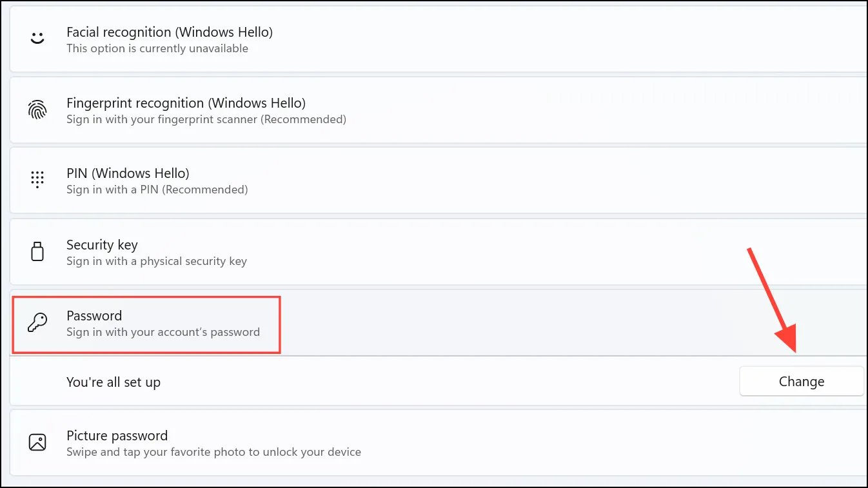Click 'Sign in with your fingerprint scanner' description
The width and height of the screenshot is (868, 488).
point(206,120)
